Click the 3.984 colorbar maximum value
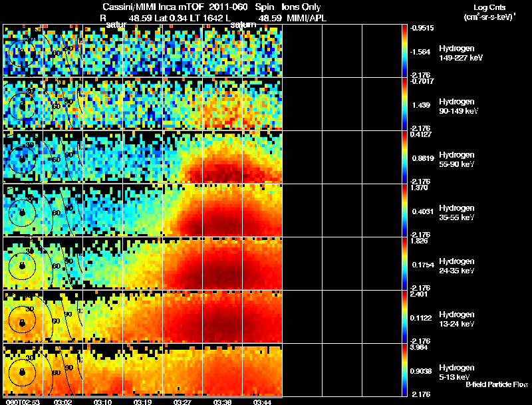This screenshot has width=532, height=405. [x=419, y=347]
